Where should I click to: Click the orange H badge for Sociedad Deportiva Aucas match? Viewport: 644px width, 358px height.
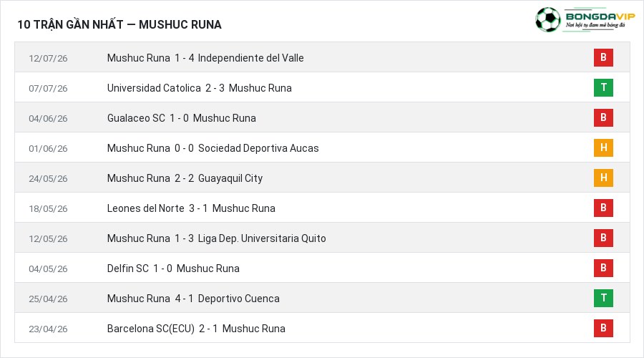click(x=603, y=147)
